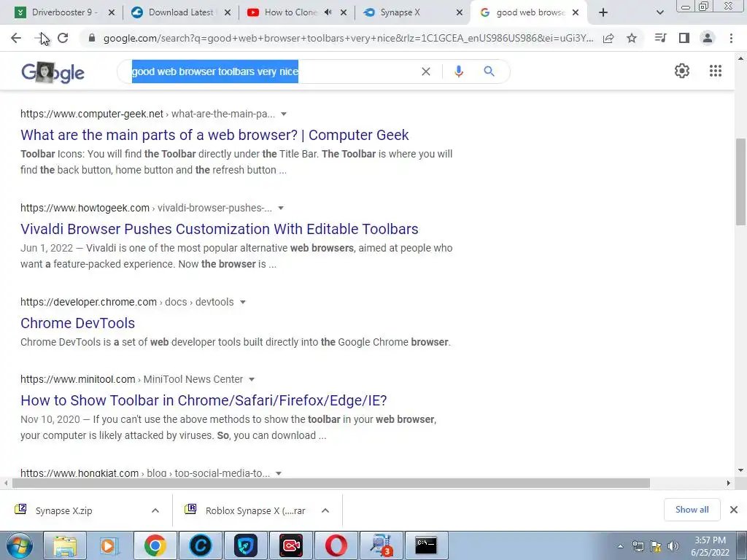
Task: Go forward to the next page
Action: tap(40, 38)
